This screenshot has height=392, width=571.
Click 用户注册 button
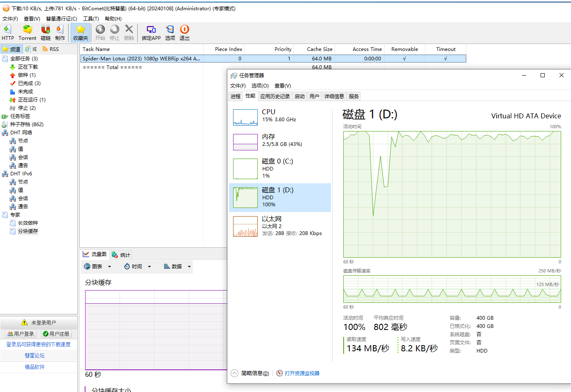pos(56,334)
